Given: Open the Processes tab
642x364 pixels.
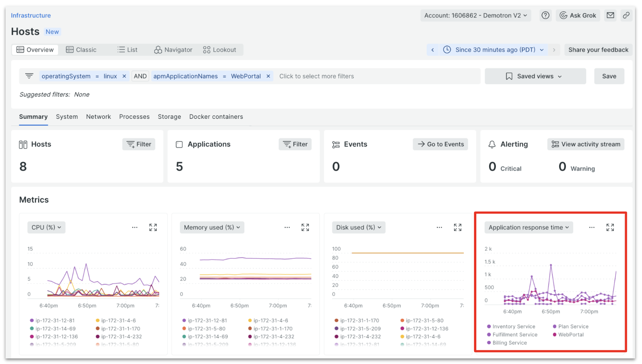Looking at the screenshot, I should tap(134, 117).
